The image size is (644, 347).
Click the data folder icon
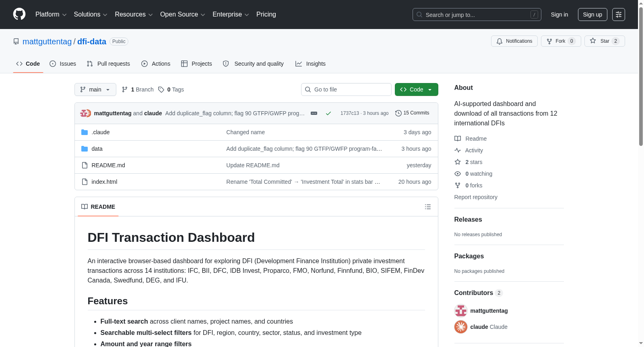[85, 149]
